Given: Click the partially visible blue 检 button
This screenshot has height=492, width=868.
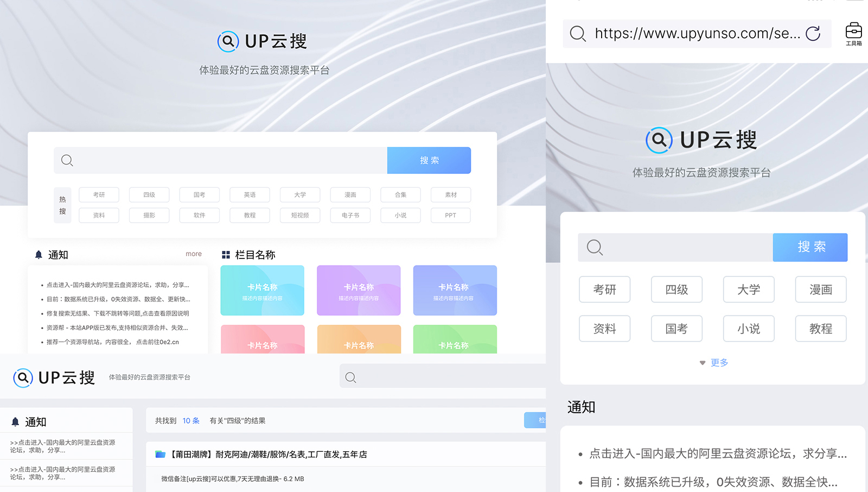Looking at the screenshot, I should point(535,420).
